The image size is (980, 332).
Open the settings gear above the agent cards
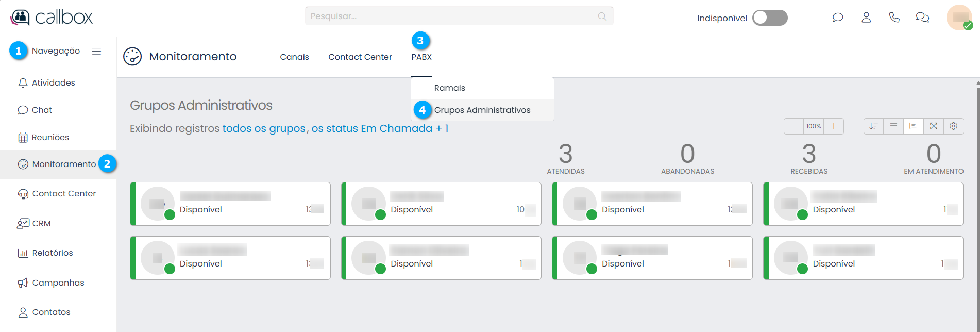tap(954, 126)
